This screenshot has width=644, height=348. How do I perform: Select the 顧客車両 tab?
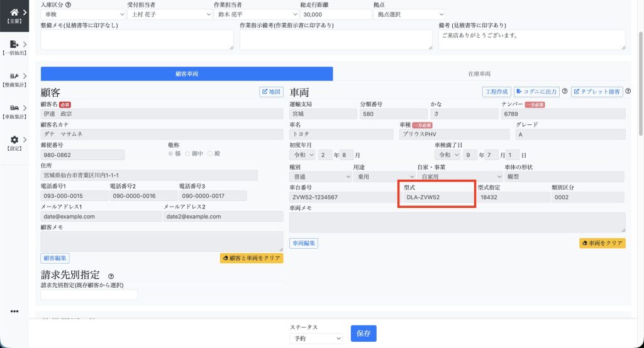pos(187,73)
